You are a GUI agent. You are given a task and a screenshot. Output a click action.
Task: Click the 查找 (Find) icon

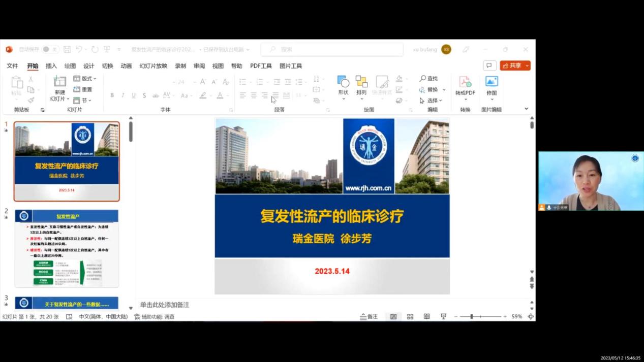pos(428,78)
